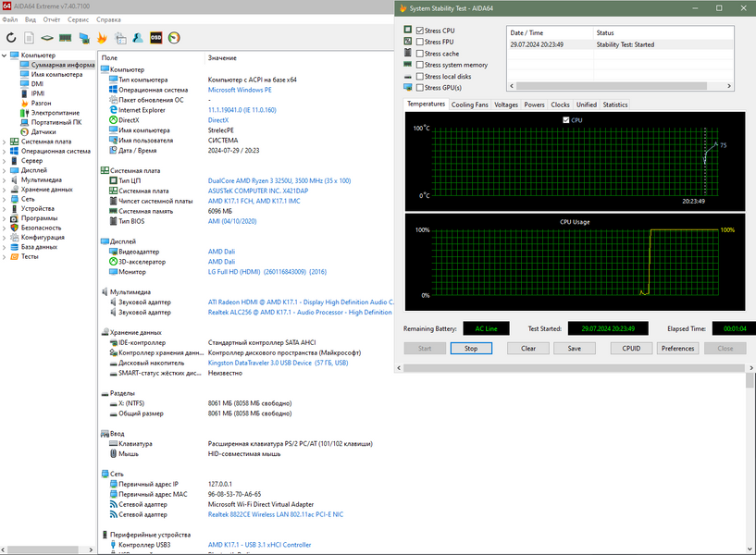Uncheck the Stress CPU checkbox
This screenshot has width=756, height=555.
[420, 31]
